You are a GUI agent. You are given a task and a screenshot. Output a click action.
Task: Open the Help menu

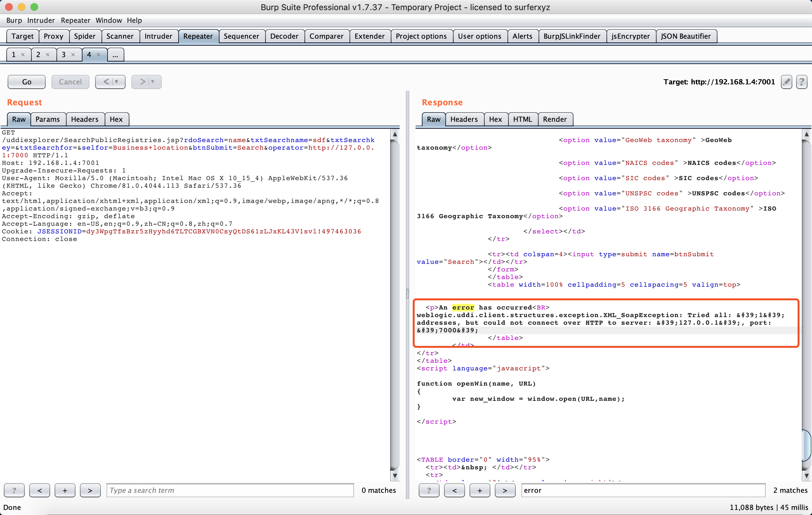(x=134, y=20)
